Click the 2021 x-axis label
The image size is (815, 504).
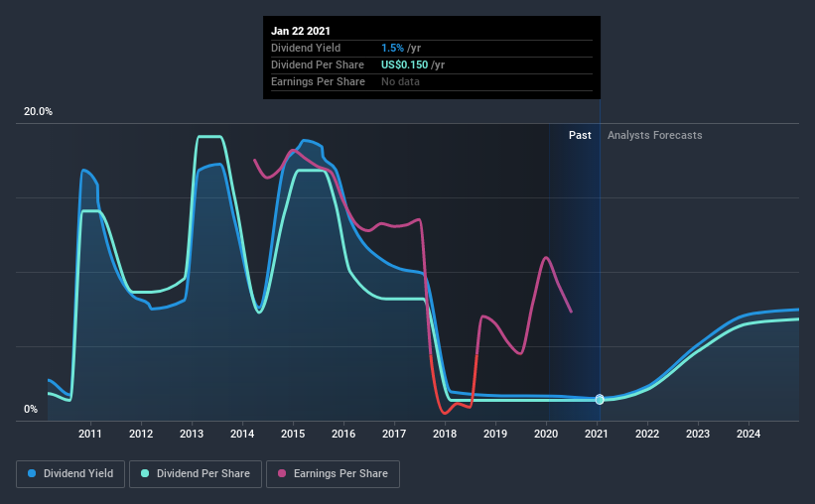(597, 434)
